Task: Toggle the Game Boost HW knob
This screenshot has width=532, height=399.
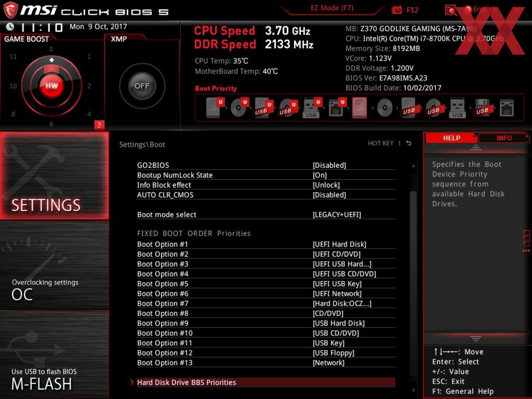Action: pos(51,86)
